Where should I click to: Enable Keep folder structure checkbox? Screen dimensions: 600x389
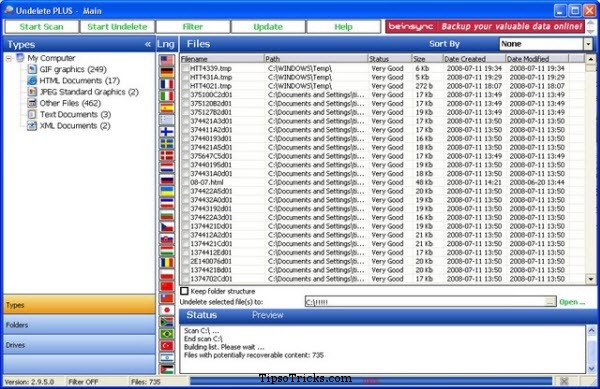[184, 291]
